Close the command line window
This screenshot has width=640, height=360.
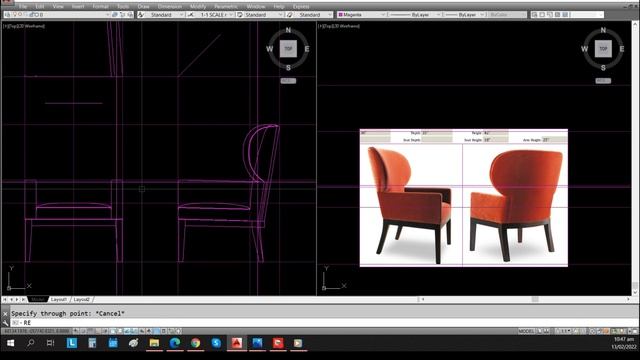coord(5,314)
